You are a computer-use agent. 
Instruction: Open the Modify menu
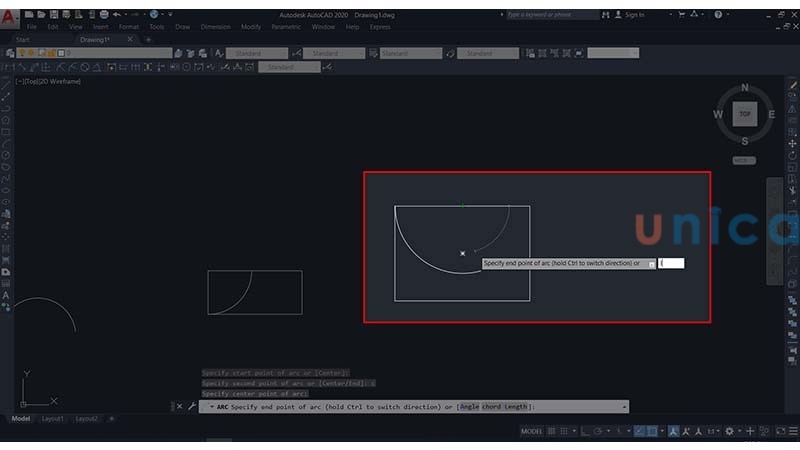pos(251,27)
